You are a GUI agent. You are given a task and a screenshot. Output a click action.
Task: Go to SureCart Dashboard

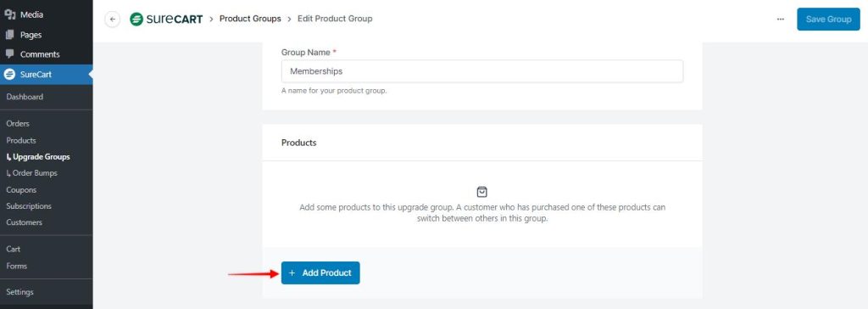[x=25, y=97]
